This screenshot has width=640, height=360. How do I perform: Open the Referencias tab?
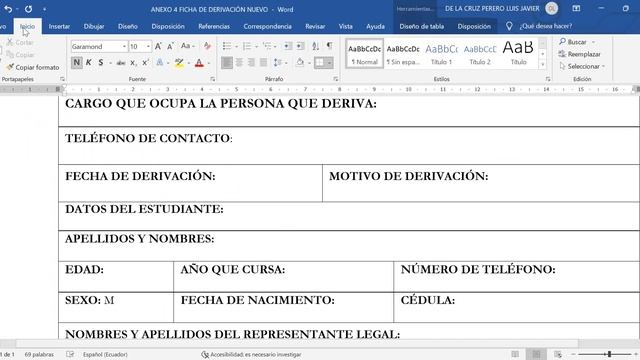point(214,26)
